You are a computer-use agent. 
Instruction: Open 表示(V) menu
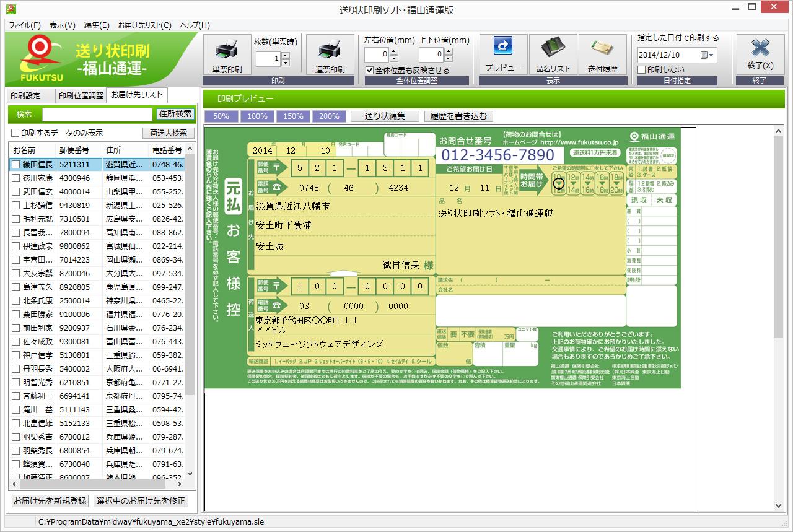62,25
